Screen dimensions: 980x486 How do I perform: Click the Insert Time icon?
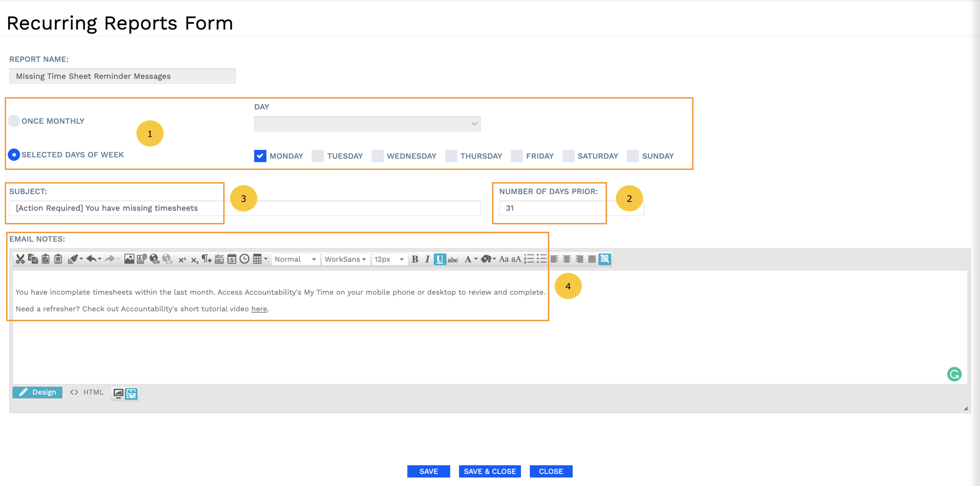[x=244, y=259]
